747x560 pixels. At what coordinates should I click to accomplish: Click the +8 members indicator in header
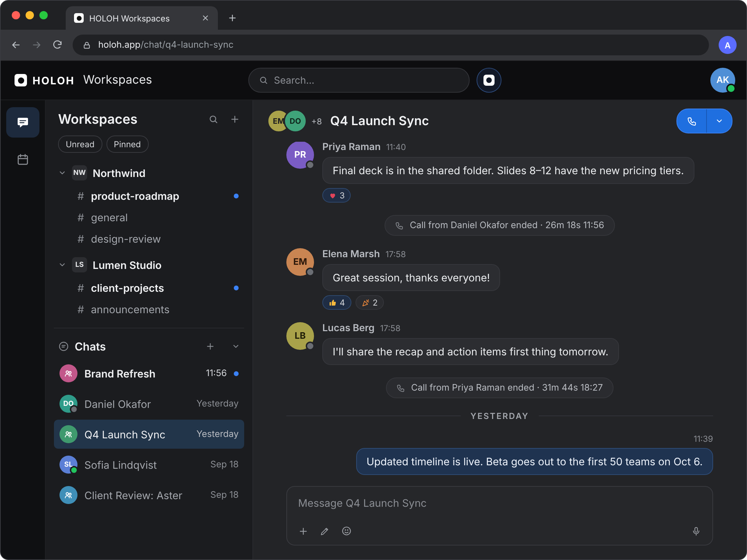[316, 121]
